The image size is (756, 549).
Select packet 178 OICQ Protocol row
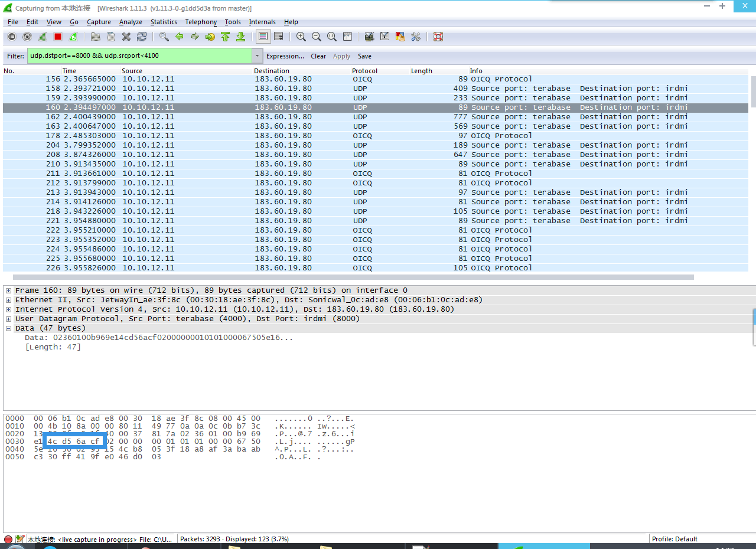[x=376, y=136]
